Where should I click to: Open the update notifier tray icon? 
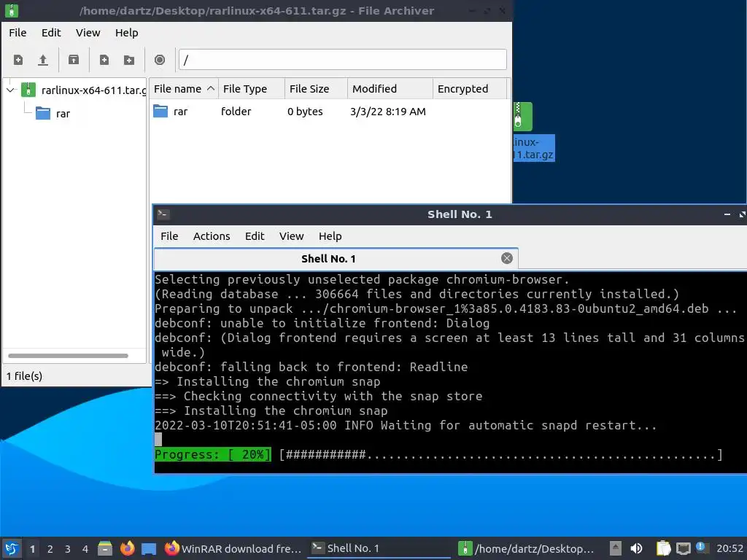point(701,547)
